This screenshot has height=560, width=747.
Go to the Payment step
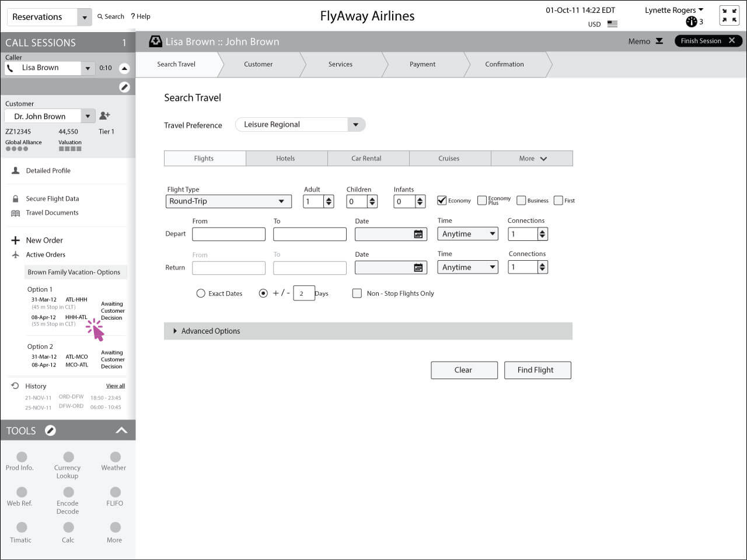click(423, 64)
